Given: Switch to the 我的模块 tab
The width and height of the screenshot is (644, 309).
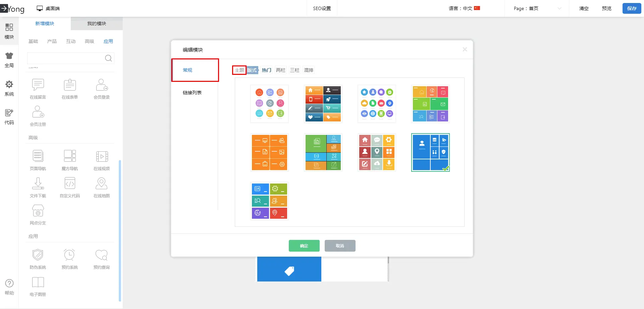Looking at the screenshot, I should 97,23.
